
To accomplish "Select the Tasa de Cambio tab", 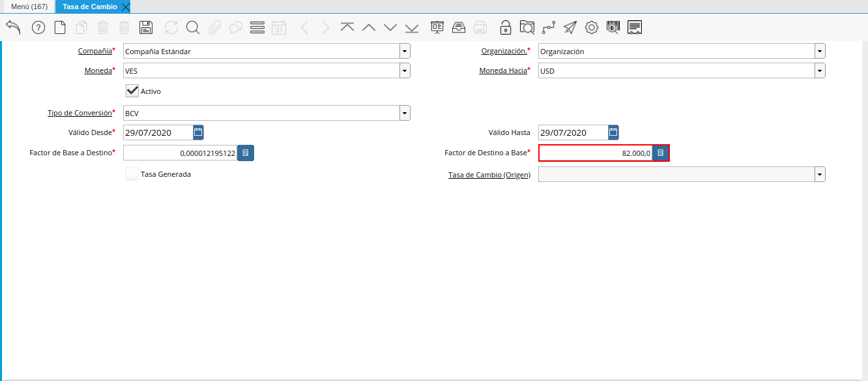I will pos(90,7).
